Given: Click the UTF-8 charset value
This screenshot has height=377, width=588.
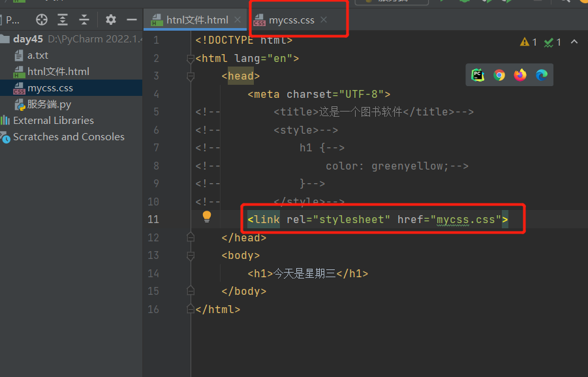Looking at the screenshot, I should 361,94.
